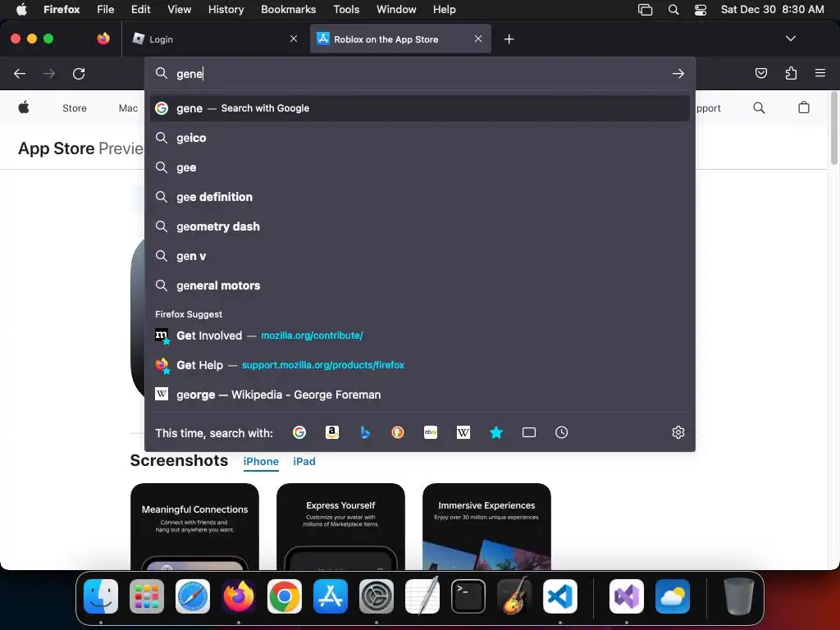Search with Google engine icon
840x630 pixels.
(x=299, y=432)
